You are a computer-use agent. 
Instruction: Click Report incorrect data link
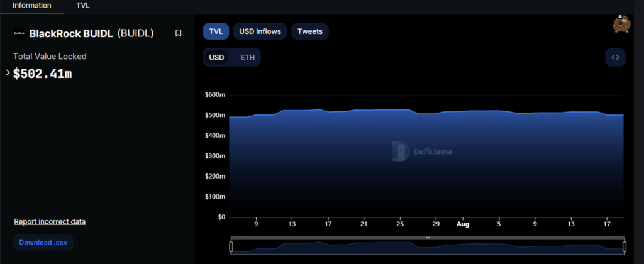[50, 222]
